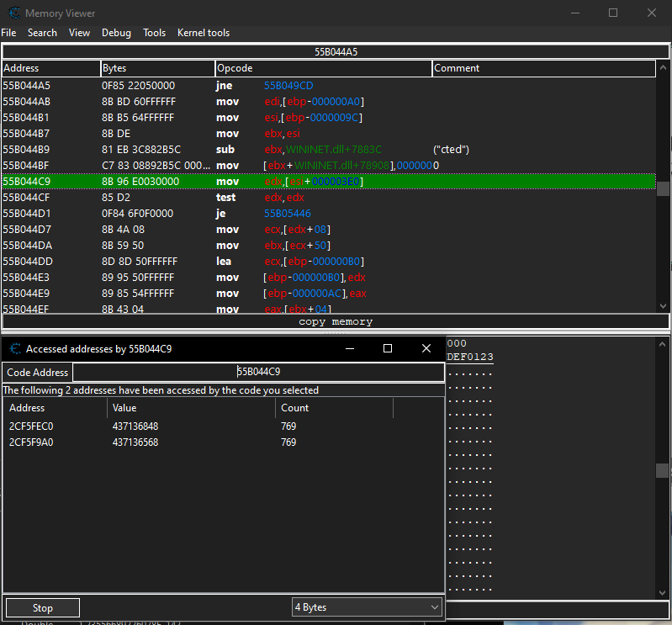The height and width of the screenshot is (625, 672).
Task: Select the value 437136848
Action: [x=135, y=426]
